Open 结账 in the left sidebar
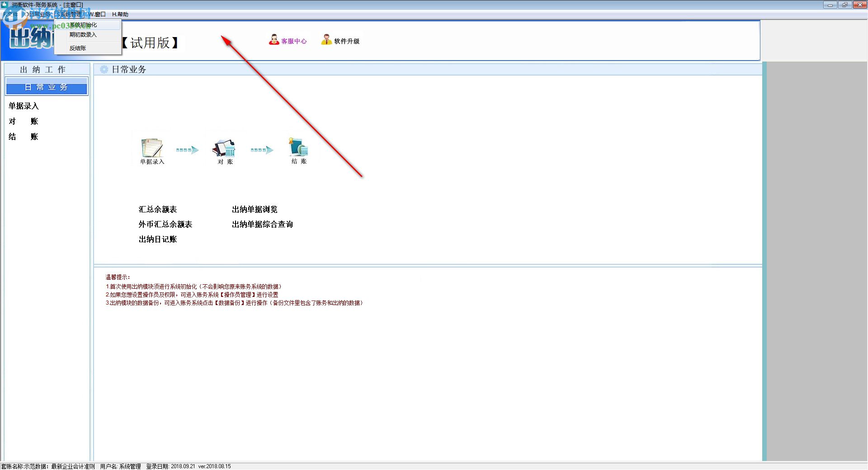Image resolution: width=868 pixels, height=470 pixels. click(24, 136)
